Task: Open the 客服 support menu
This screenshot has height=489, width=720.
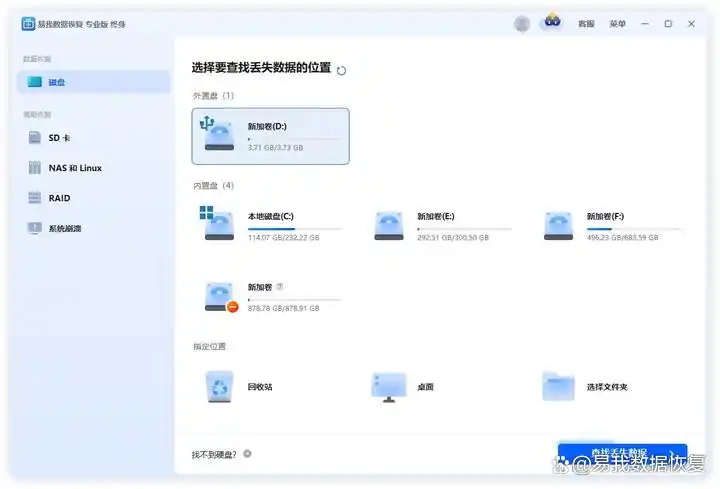Action: coord(586,24)
